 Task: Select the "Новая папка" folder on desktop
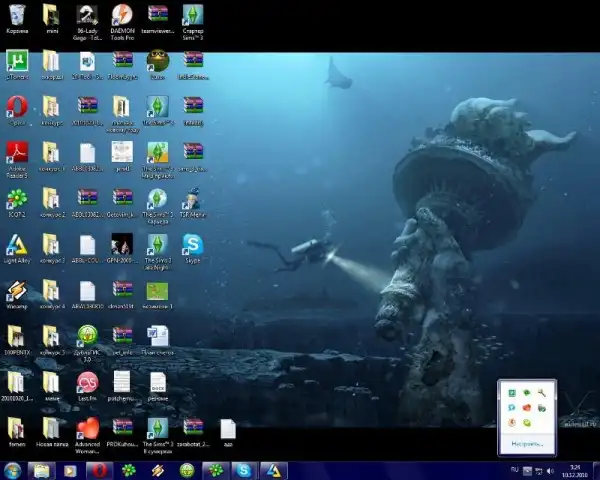(x=52, y=429)
